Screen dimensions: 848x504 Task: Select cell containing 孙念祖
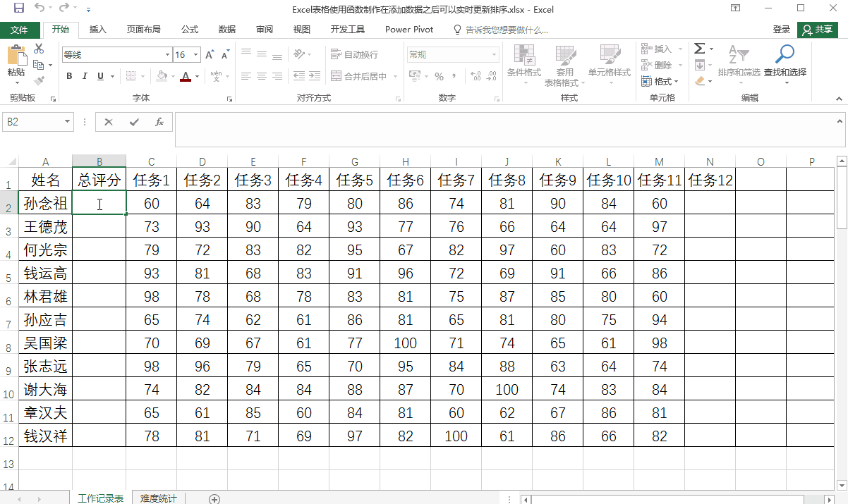46,204
